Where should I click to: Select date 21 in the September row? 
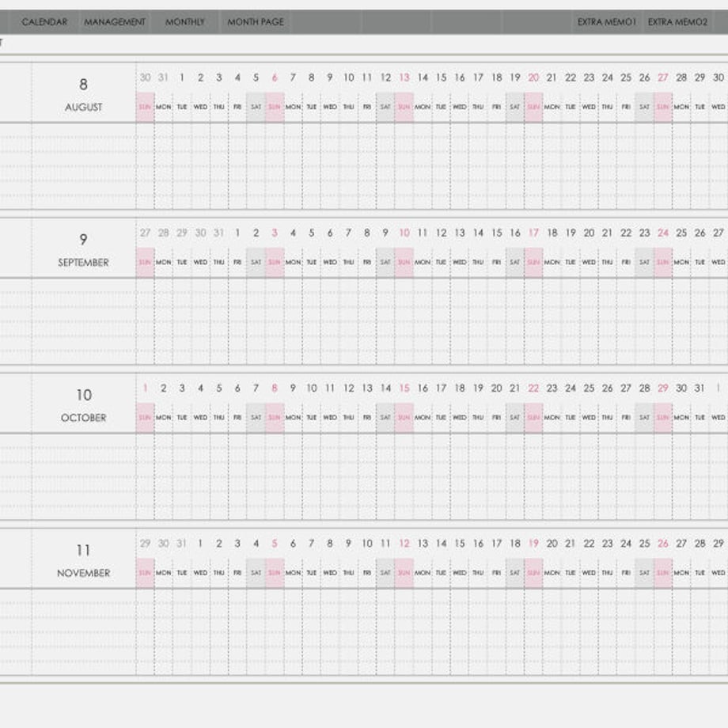click(607, 233)
